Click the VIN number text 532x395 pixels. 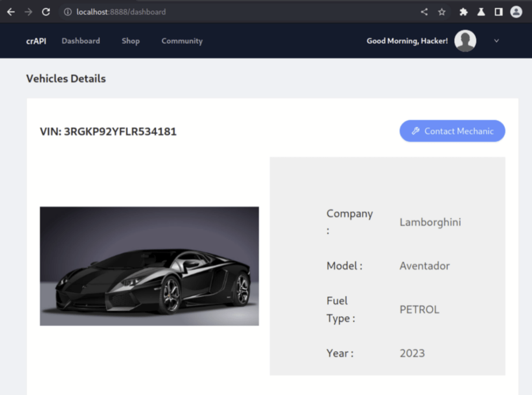click(x=108, y=132)
